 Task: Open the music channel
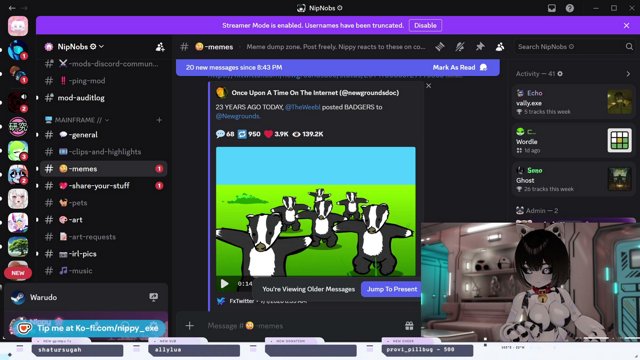104,271
